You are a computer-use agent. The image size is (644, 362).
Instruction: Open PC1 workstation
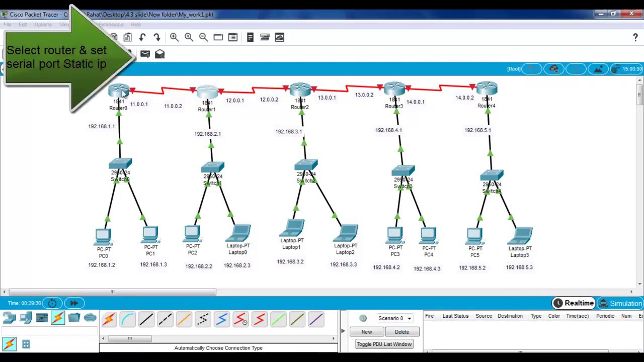(x=150, y=235)
